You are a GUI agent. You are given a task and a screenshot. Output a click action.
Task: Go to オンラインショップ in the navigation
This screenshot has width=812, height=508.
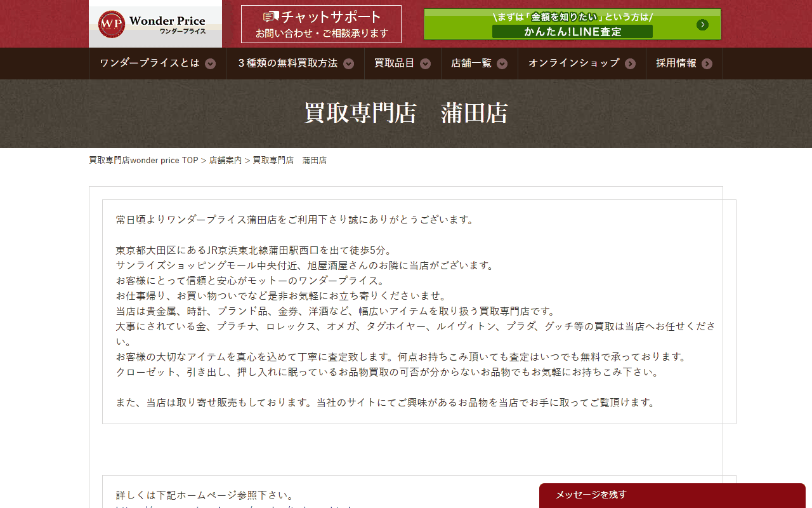[582, 63]
